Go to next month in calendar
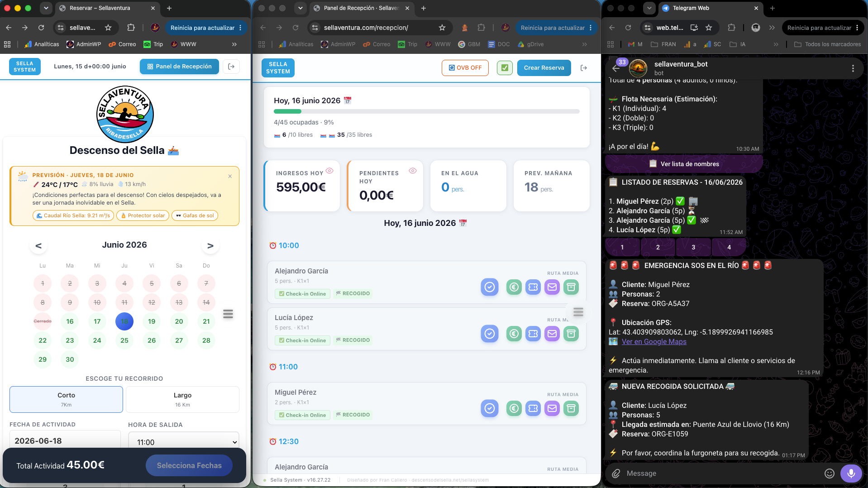Viewport: 868px width, 488px height. [210, 245]
